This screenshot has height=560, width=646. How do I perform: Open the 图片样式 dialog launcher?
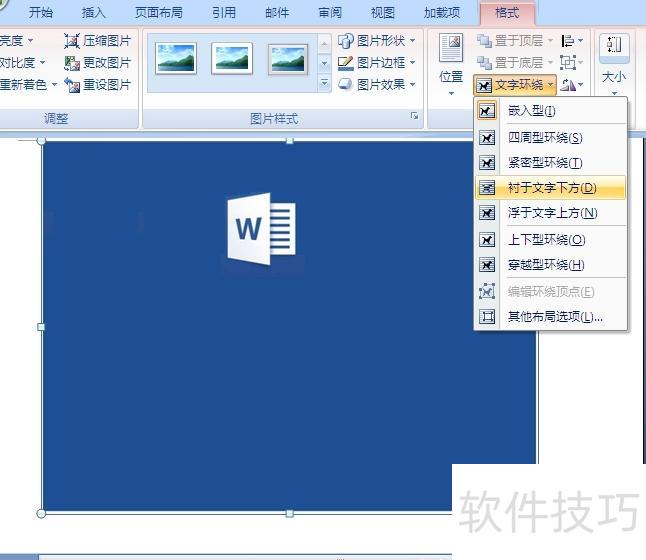(x=414, y=116)
